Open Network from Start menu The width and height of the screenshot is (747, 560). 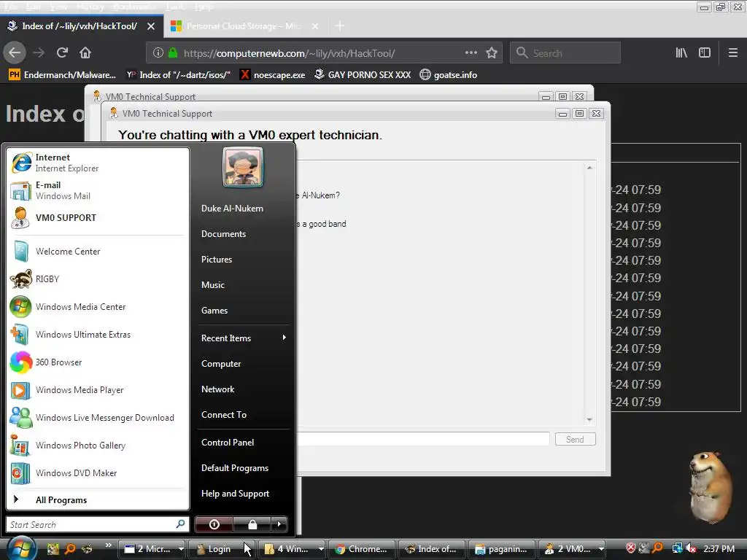coord(244,389)
